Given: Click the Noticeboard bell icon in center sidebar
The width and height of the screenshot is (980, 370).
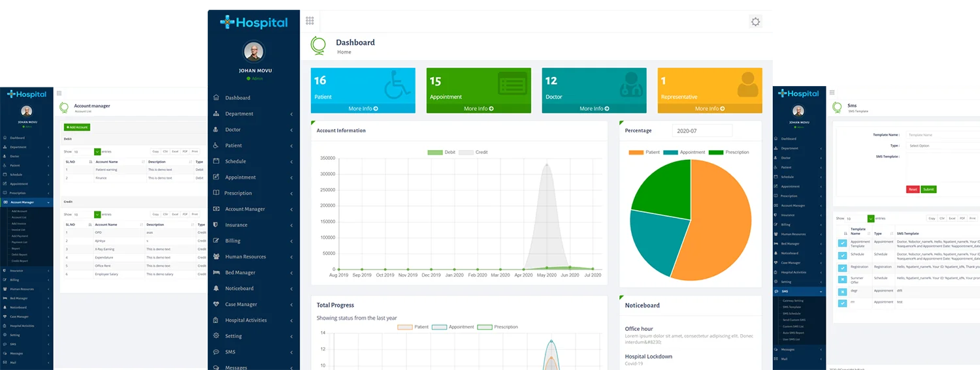Looking at the screenshot, I should 216,288.
